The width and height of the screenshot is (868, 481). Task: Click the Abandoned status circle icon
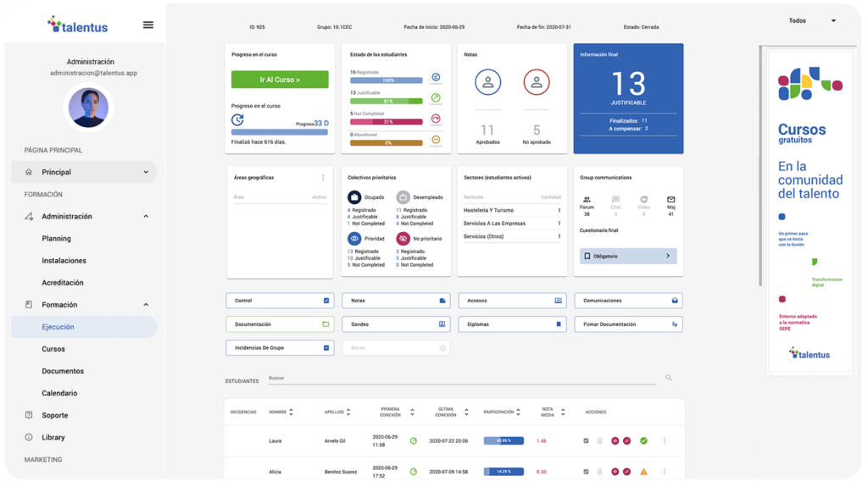point(437,140)
